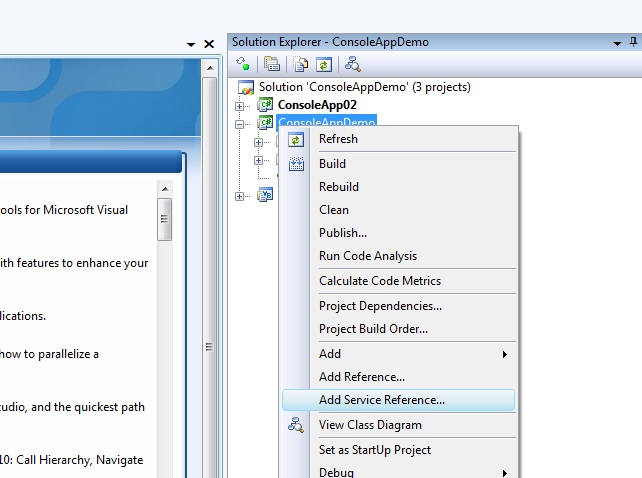The height and width of the screenshot is (478, 642).
Task: Select Build in the context menu
Action: 332,164
